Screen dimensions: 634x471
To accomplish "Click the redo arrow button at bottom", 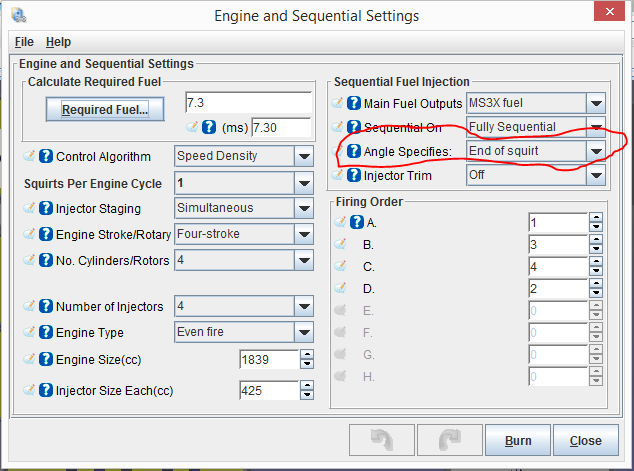I will click(448, 440).
